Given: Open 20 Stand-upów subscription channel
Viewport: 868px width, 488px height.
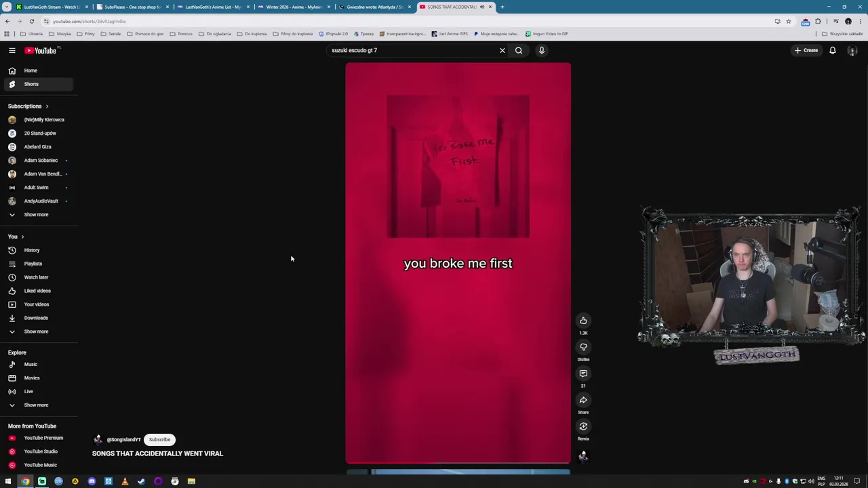Looking at the screenshot, I should (x=39, y=134).
